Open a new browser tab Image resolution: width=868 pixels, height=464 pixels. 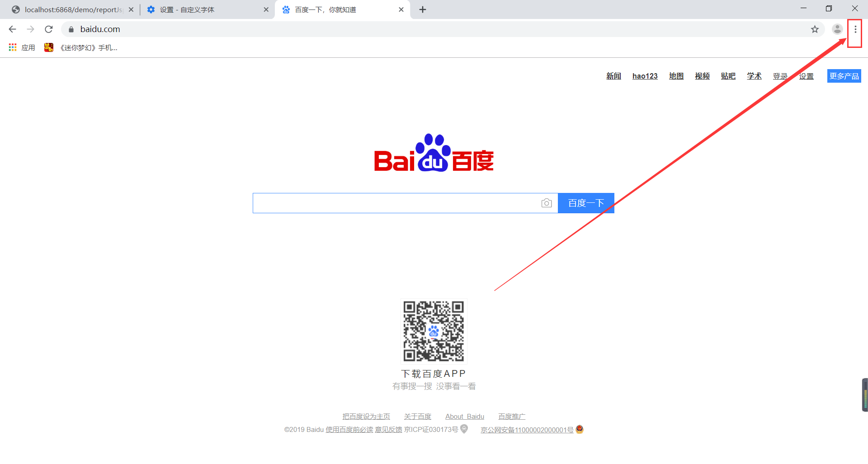(x=423, y=9)
